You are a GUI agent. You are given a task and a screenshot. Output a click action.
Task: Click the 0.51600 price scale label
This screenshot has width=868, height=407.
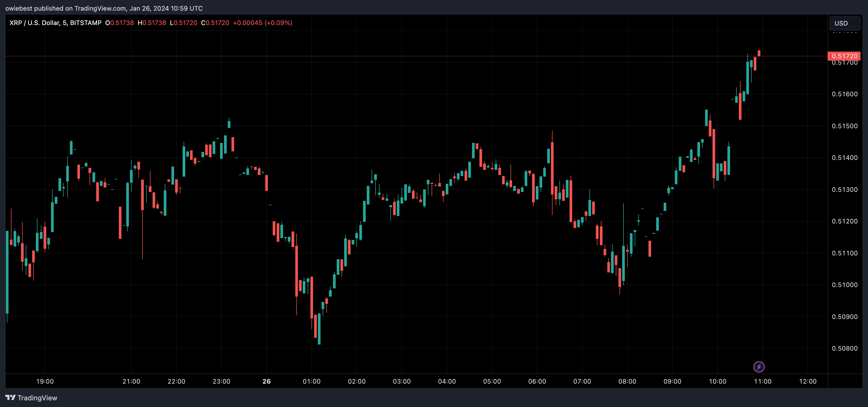pos(844,94)
